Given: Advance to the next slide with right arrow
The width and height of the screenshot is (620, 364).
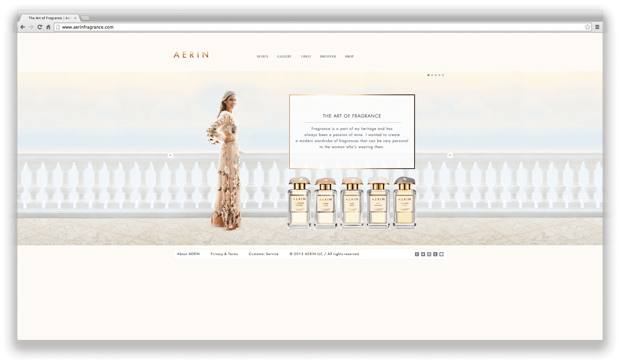Looking at the screenshot, I should tap(450, 155).
